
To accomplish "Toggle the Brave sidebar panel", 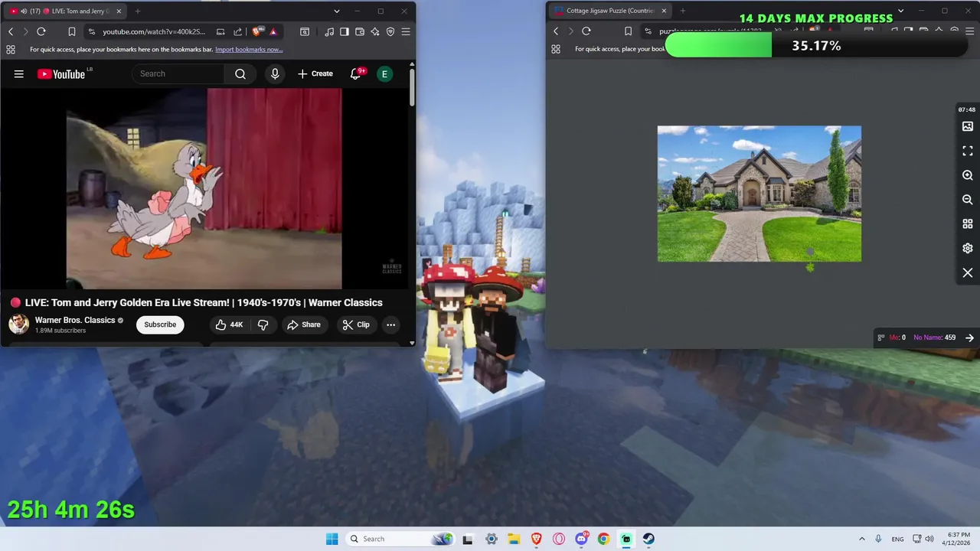I will pos(345,31).
